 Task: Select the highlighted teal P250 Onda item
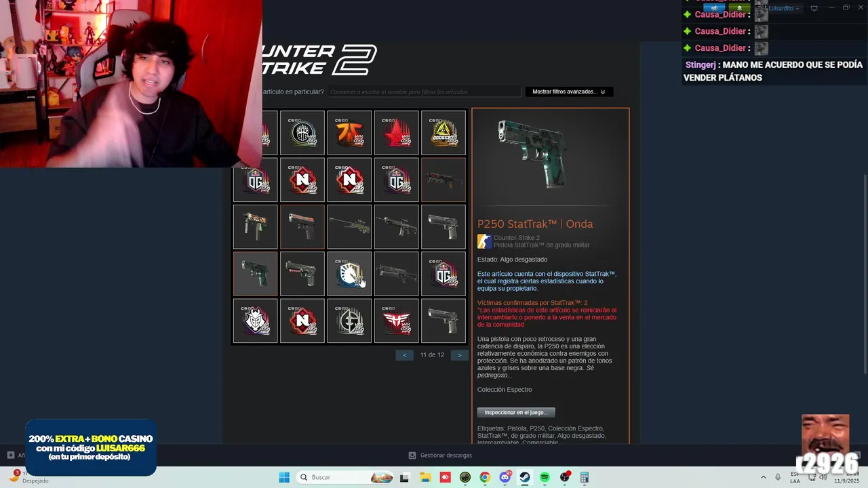255,274
